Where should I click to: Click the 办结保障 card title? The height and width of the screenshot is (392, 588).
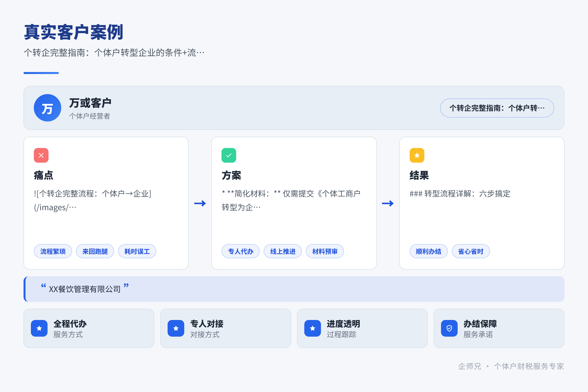[480, 324]
